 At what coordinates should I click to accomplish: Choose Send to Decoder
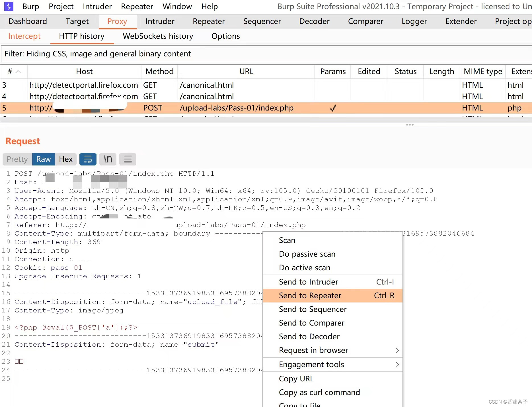pos(333,336)
